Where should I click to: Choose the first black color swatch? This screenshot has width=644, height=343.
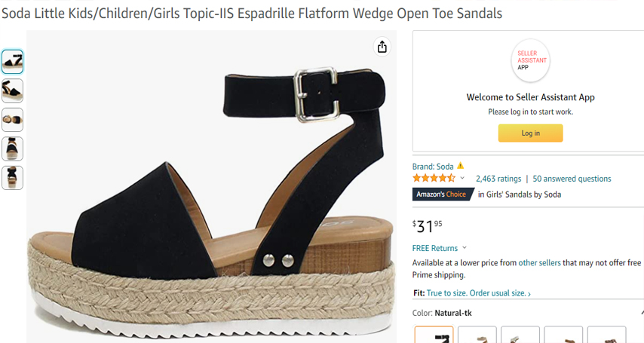point(434,335)
